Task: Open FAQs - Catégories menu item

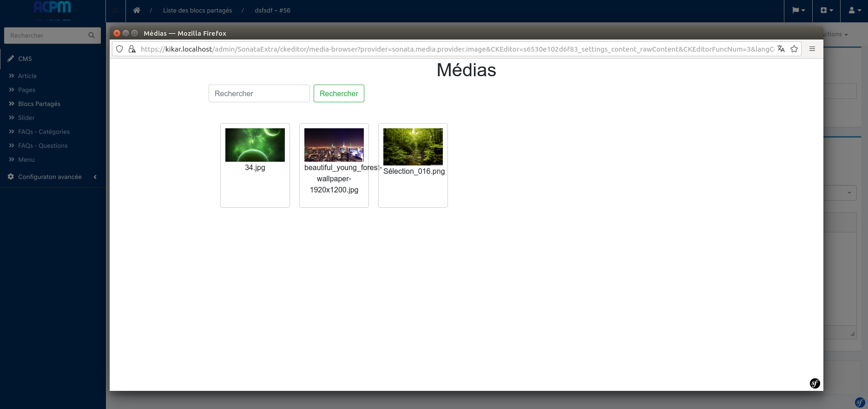Action: click(44, 132)
